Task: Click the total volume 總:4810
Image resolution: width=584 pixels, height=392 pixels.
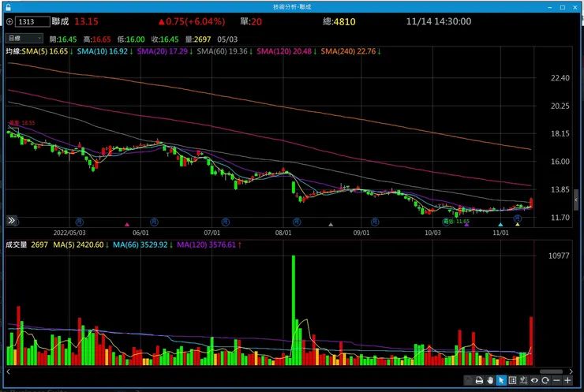Action: coord(339,21)
